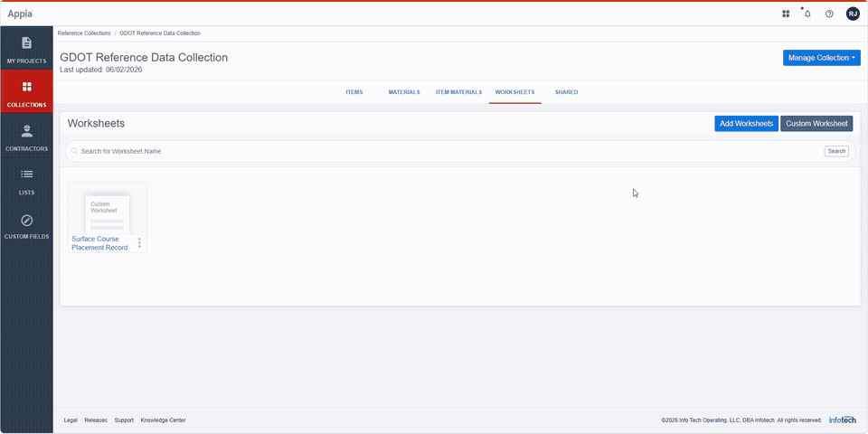868x434 pixels.
Task: Open the Lists sidebar item
Action: (x=26, y=180)
